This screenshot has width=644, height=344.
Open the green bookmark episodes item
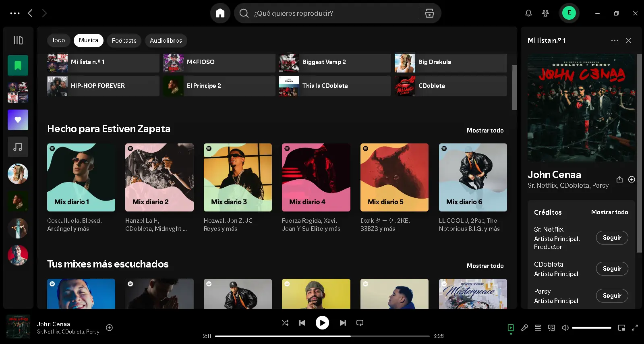[18, 65]
